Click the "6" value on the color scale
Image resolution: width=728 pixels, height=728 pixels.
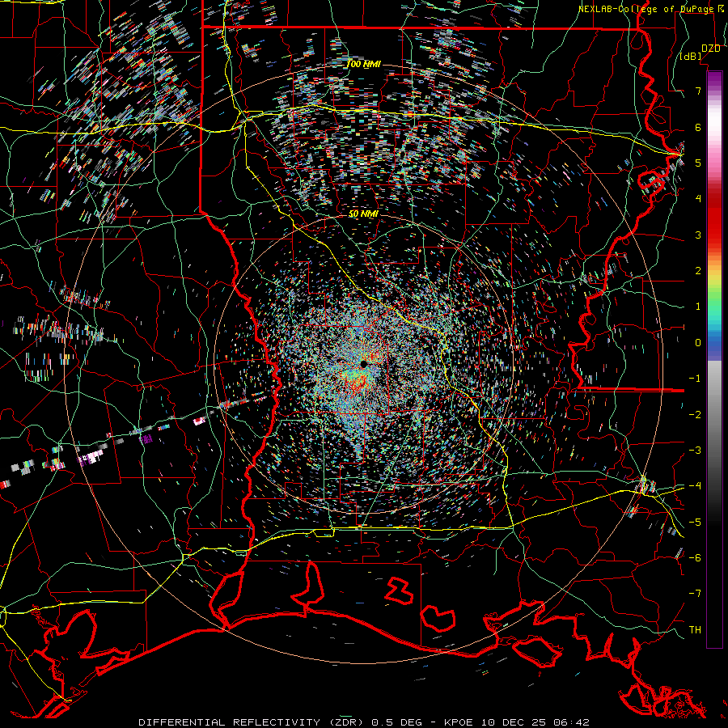(x=698, y=127)
